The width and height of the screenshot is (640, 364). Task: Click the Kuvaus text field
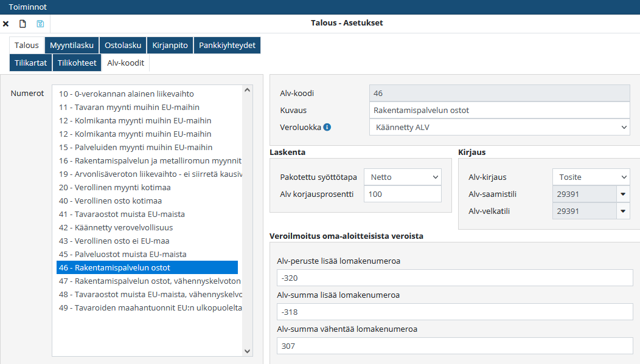pos(499,110)
